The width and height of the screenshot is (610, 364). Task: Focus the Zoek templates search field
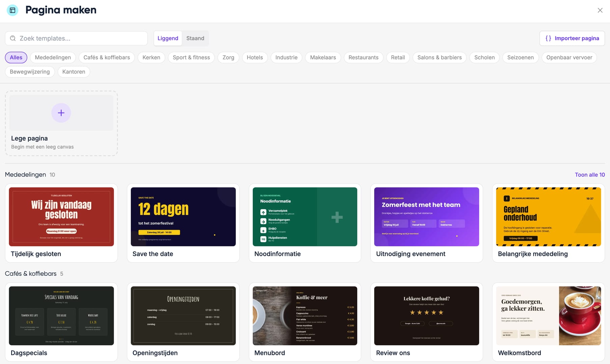tap(76, 38)
